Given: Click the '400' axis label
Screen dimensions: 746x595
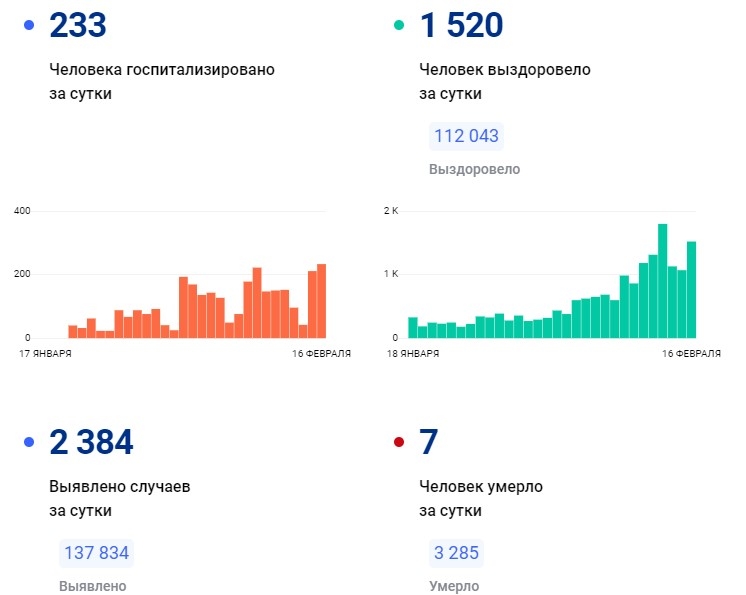Looking at the screenshot, I should point(22,211).
